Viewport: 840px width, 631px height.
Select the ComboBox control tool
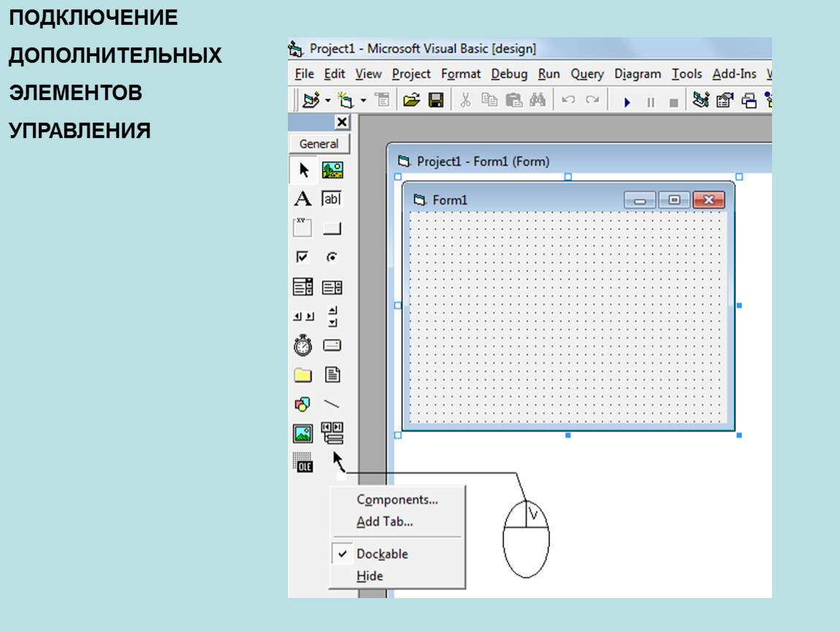click(x=302, y=286)
